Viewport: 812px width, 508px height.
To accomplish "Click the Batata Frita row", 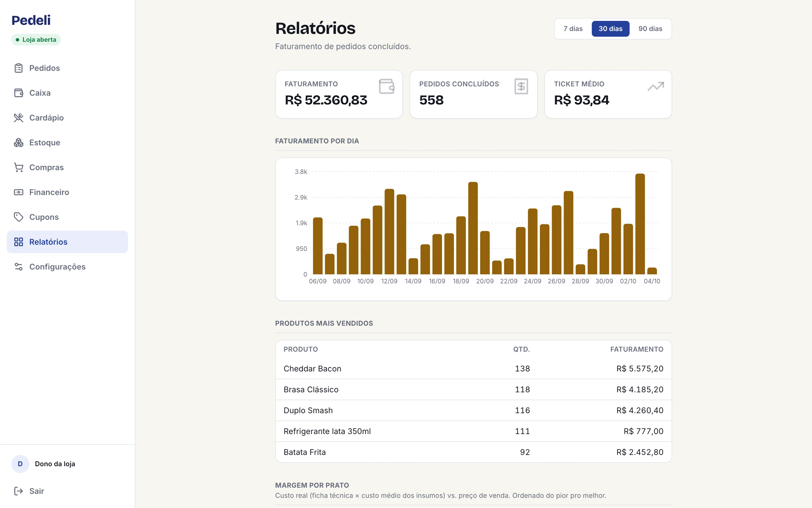I will (473, 452).
